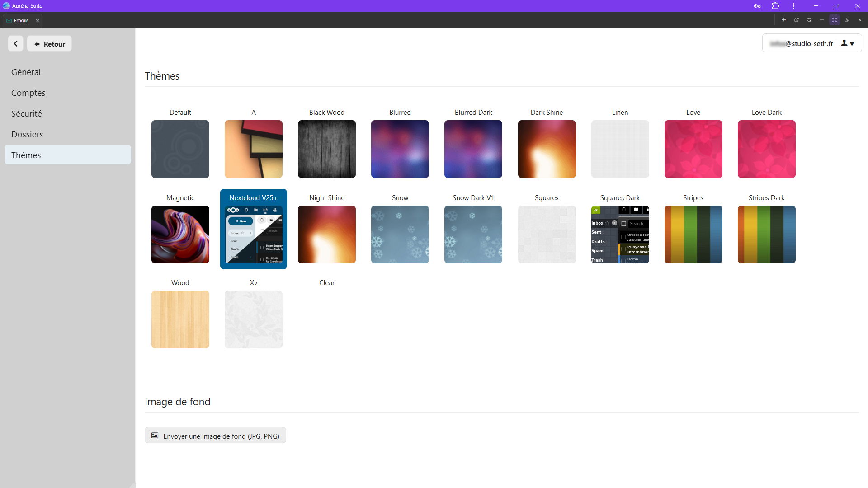
Task: Toggle the fullscreen collapse arrows icon
Action: (x=835, y=20)
